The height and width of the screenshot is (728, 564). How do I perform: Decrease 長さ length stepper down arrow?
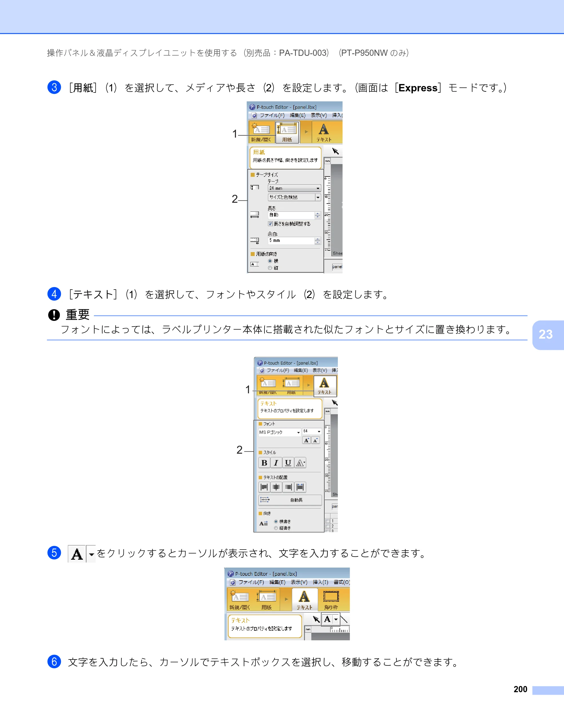318,217
